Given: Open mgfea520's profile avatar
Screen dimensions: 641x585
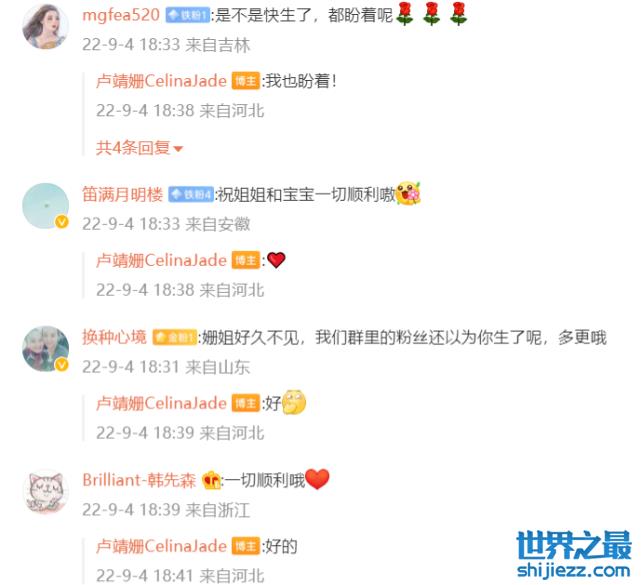Looking at the screenshot, I should coord(45,27).
